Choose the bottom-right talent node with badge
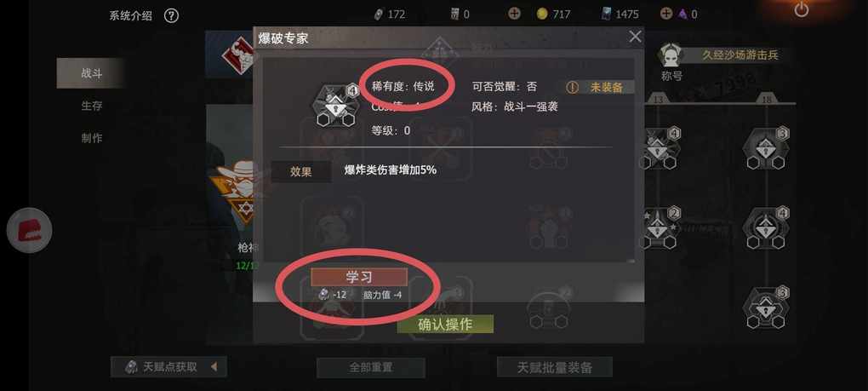This screenshot has width=868, height=391. coord(766,308)
